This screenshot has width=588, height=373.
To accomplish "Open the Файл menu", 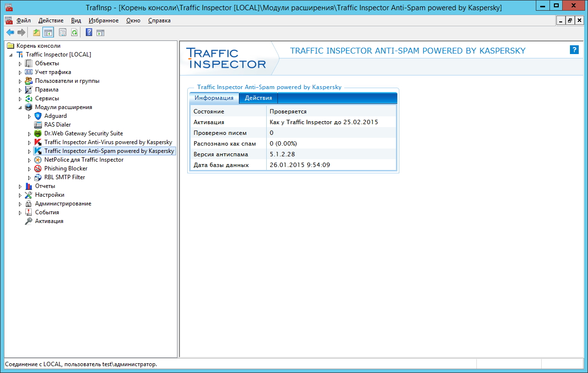I will pos(23,20).
